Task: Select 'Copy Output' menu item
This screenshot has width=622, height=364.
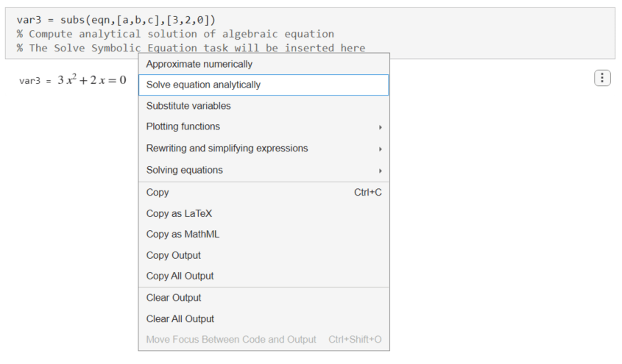Action: tap(173, 255)
